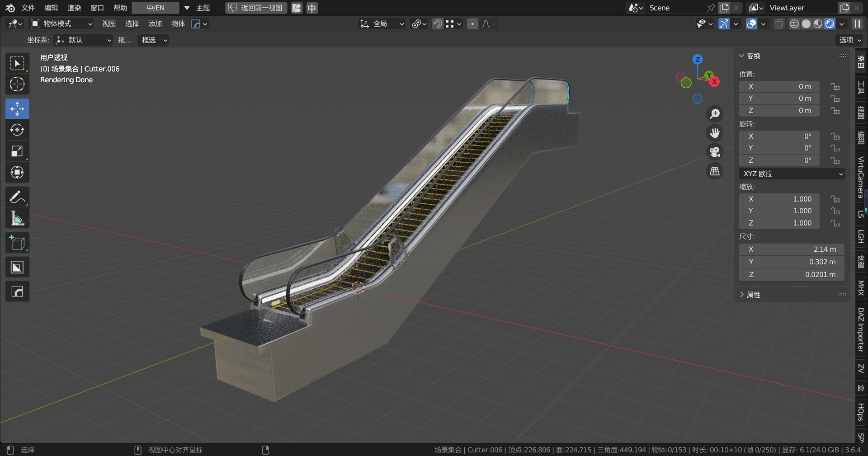Select the Measure ruler tool
868x456 pixels.
[17, 218]
